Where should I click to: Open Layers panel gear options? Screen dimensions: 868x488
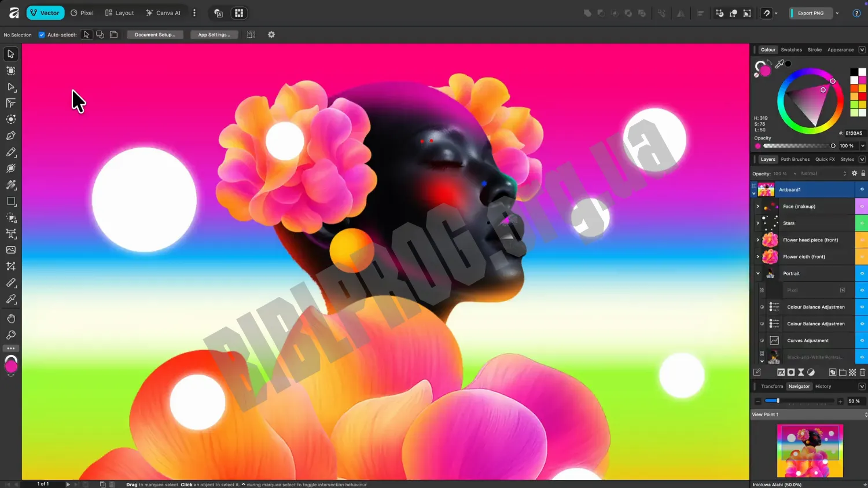coord(854,174)
